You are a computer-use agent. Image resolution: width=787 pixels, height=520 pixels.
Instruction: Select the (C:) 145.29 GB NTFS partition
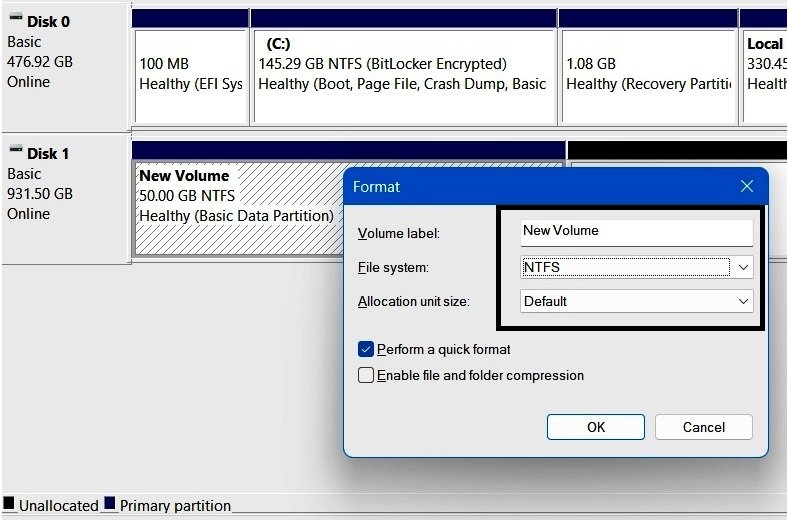click(x=404, y=76)
